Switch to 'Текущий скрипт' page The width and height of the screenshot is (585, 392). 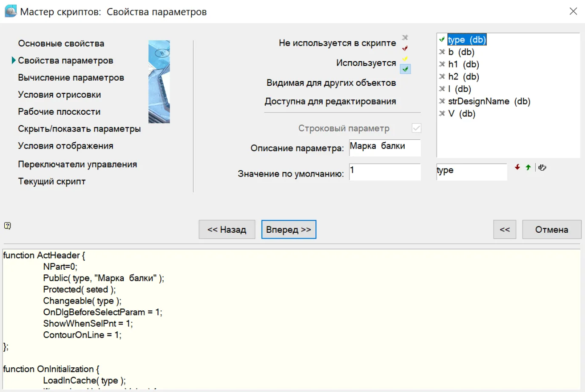coord(51,181)
